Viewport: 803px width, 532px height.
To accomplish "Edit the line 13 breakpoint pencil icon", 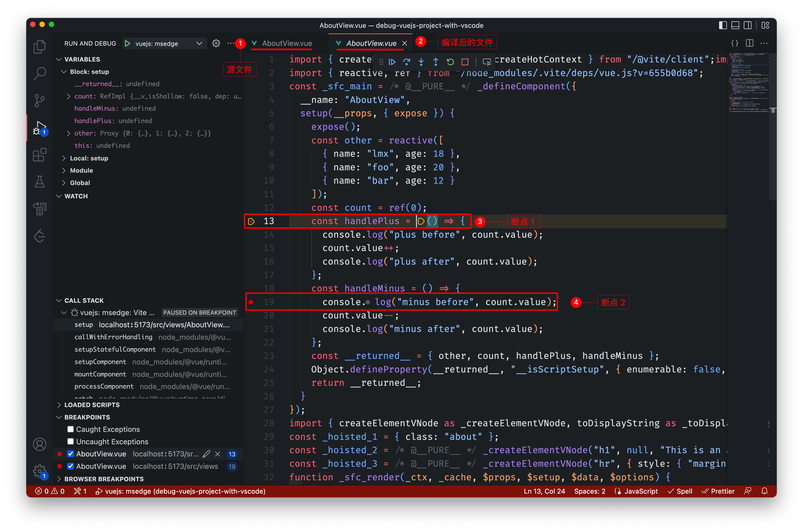I will 206,454.
